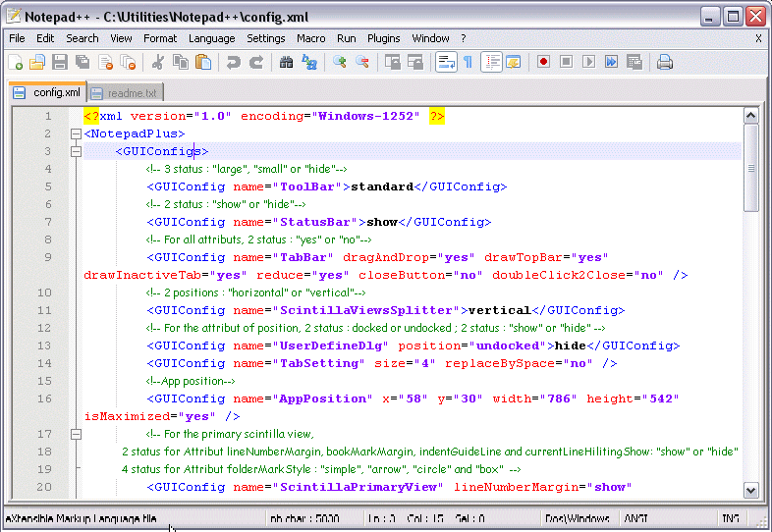
Task: Open the View menu
Action: click(121, 38)
